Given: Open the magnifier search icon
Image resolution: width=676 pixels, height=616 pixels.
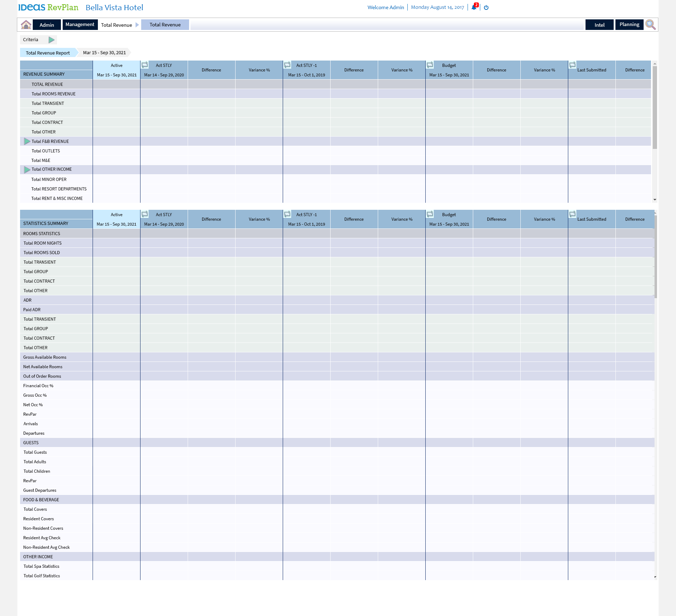Looking at the screenshot, I should (650, 25).
